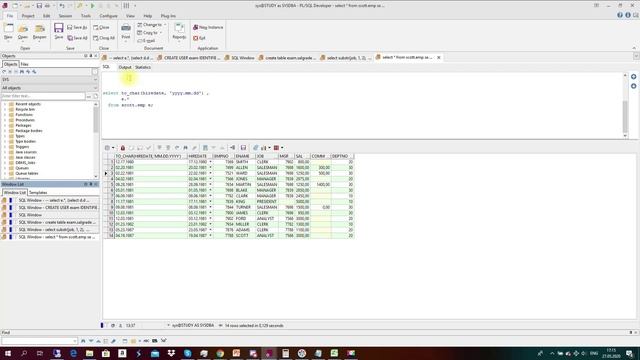Click the Save As ribbon button
This screenshot has height=360, width=640.
pos(77,27)
